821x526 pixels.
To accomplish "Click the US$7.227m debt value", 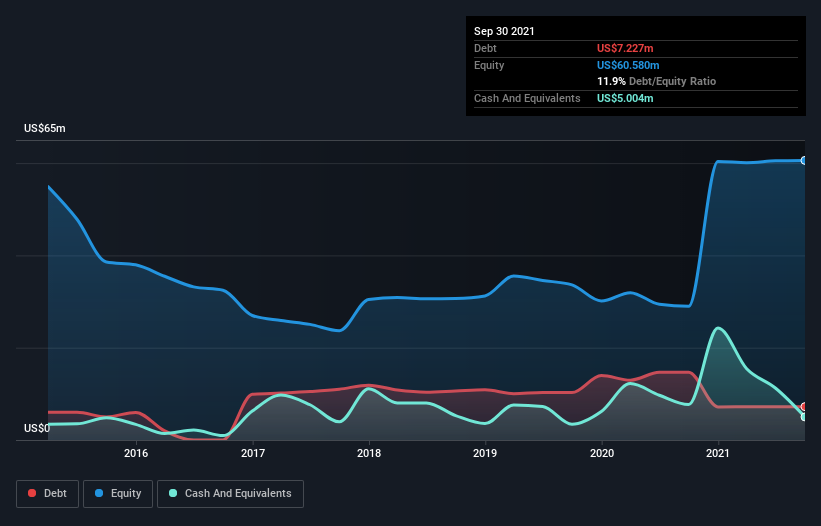I will (x=625, y=48).
